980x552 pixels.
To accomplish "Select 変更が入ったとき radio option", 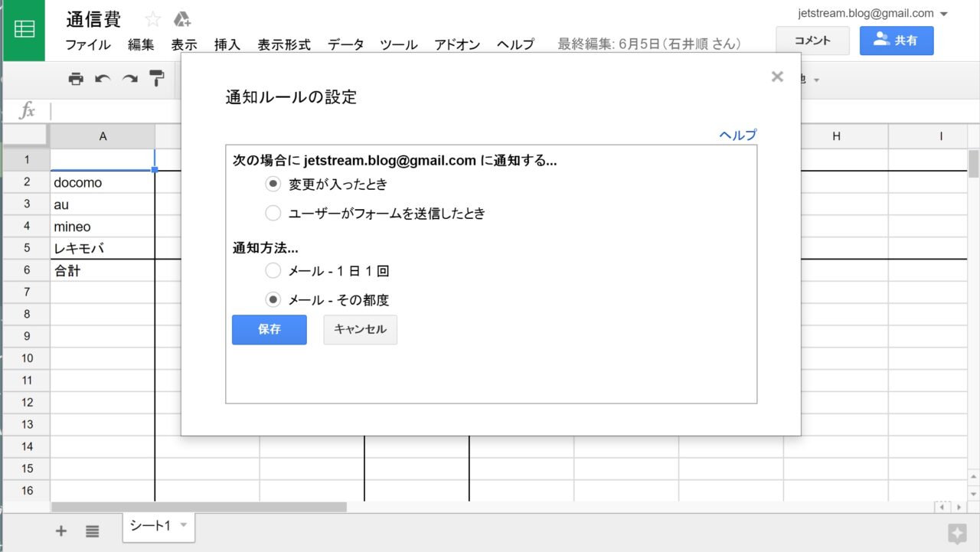I will (273, 185).
